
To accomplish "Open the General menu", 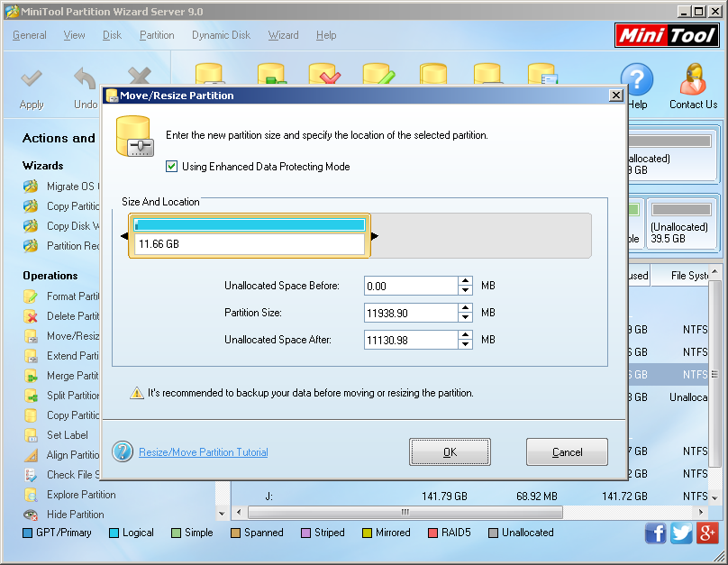I will point(30,35).
